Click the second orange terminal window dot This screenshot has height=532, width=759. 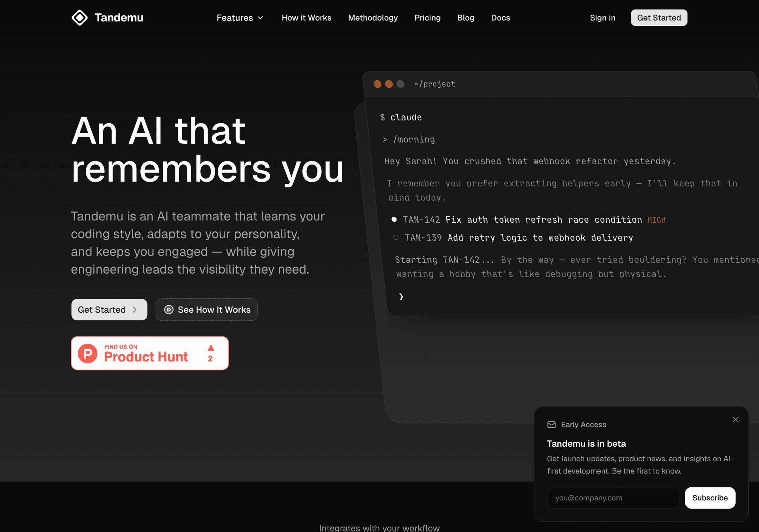click(389, 84)
